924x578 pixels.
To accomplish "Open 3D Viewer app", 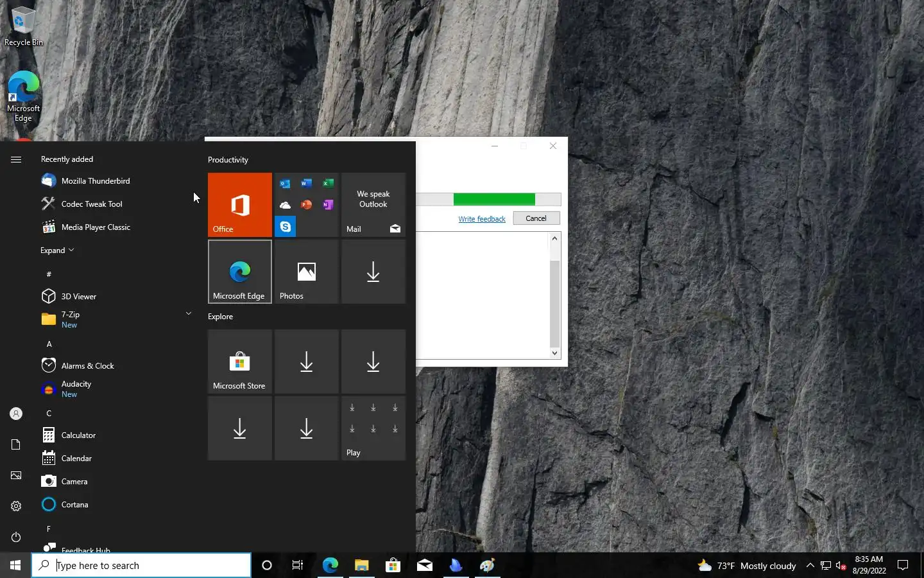I will 116,297.
